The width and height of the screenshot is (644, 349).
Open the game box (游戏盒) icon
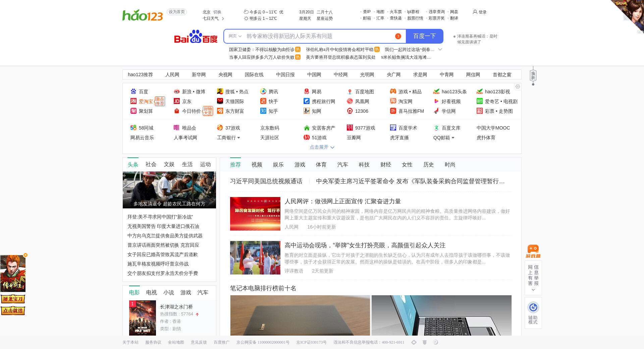tap(533, 251)
